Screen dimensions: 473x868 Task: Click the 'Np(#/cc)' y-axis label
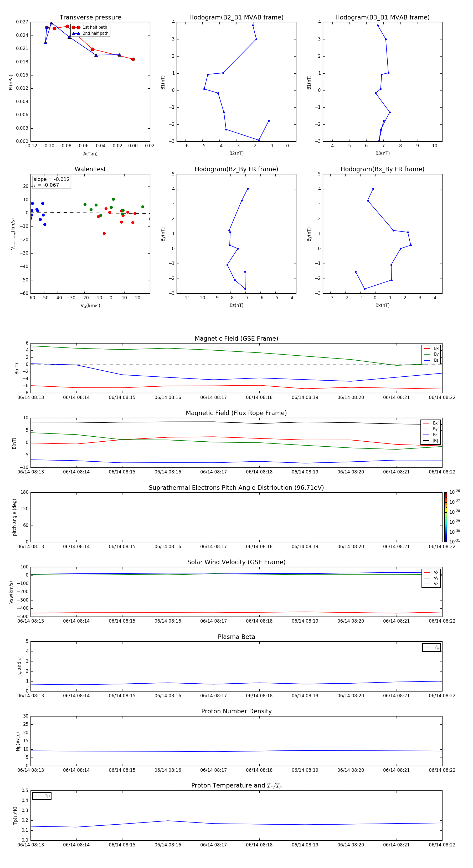(18, 741)
